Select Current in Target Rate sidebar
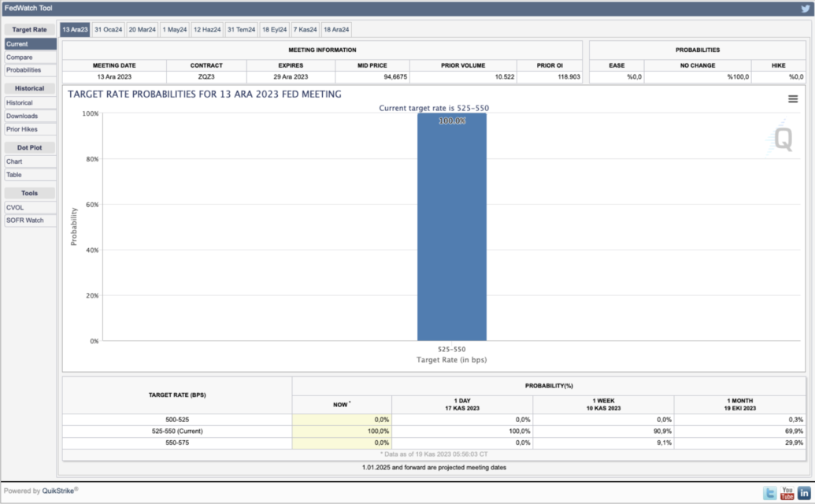 point(30,44)
